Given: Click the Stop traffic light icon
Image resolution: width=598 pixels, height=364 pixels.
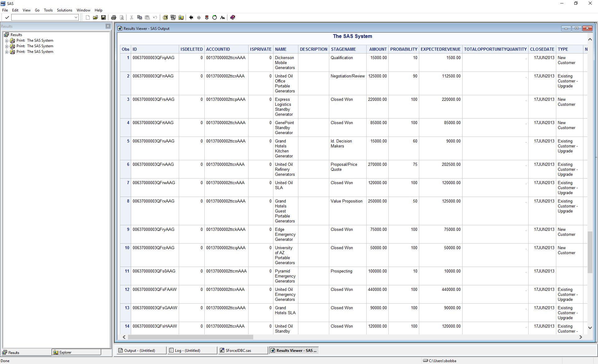Looking at the screenshot, I should click(207, 17).
